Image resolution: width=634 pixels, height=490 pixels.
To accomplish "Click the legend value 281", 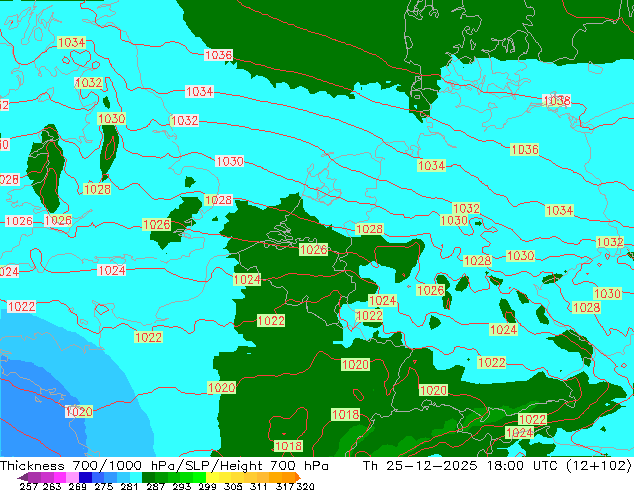I will (x=129, y=486).
